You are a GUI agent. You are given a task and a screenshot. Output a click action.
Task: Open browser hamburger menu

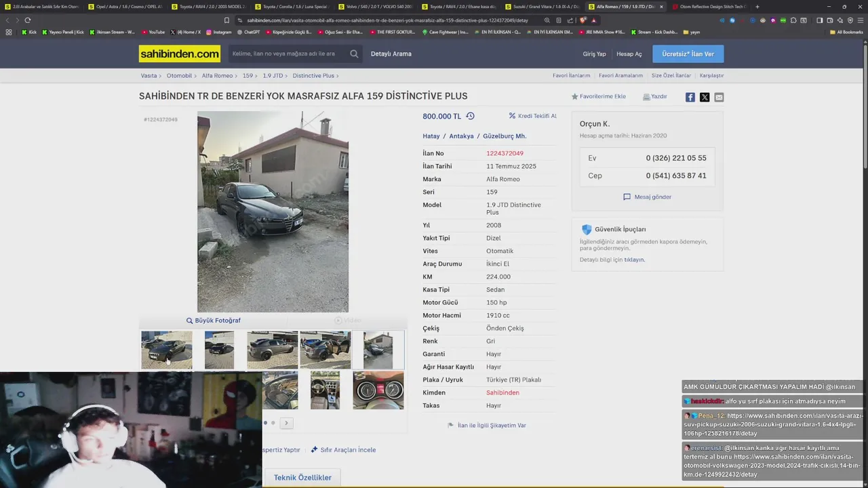[860, 20]
